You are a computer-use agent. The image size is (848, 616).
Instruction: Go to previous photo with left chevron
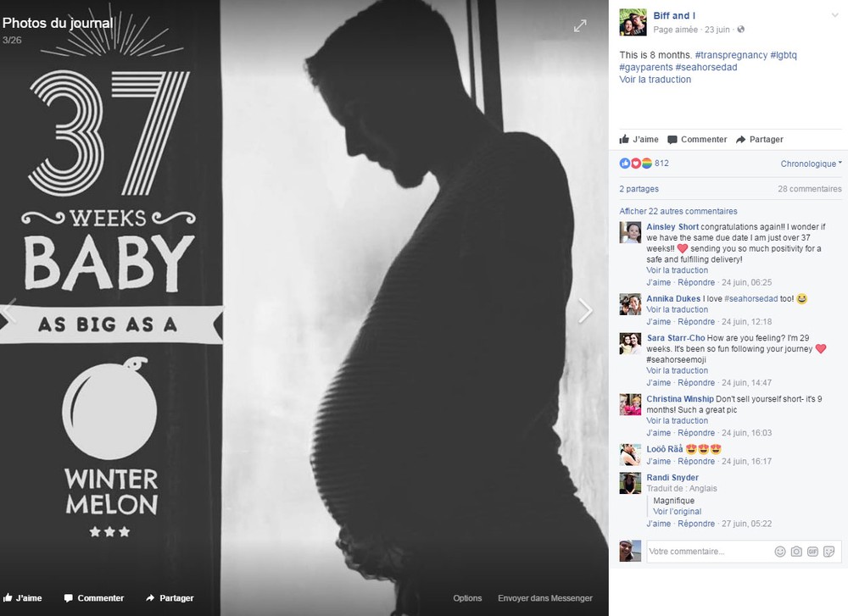(x=8, y=311)
